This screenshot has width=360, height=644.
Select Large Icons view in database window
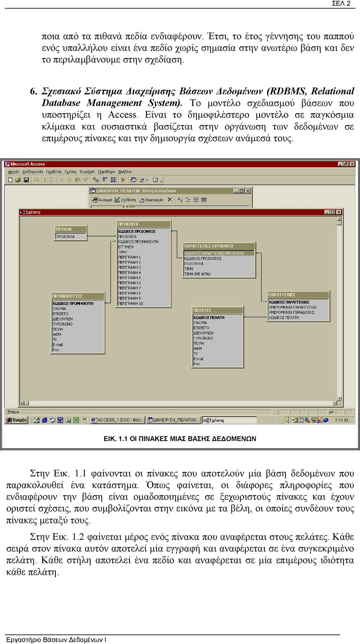click(x=180, y=200)
